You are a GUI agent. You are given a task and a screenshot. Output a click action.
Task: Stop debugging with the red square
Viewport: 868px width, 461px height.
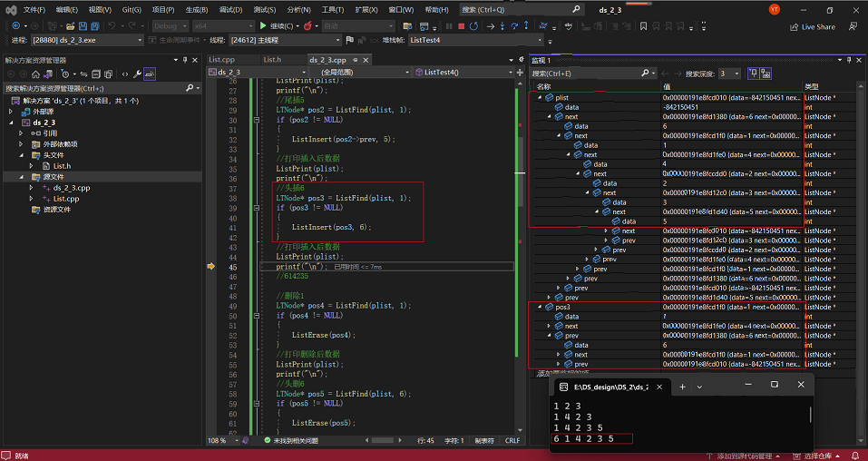pyautogui.click(x=461, y=26)
